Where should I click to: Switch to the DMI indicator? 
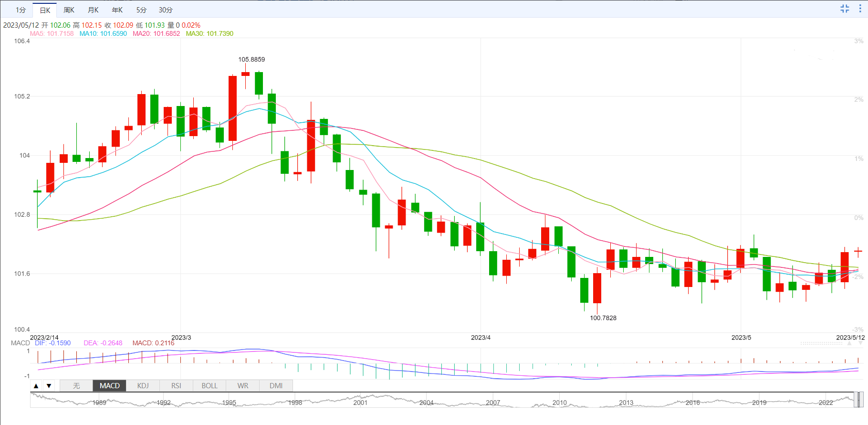(x=276, y=386)
